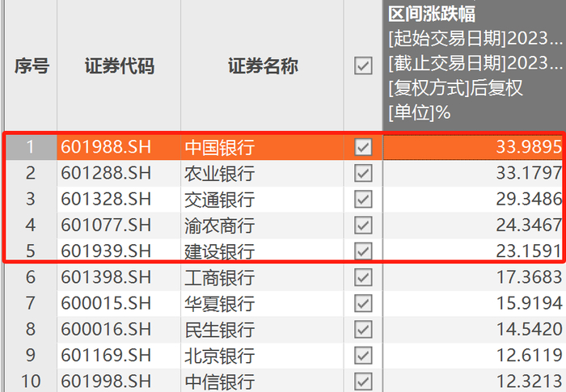The width and height of the screenshot is (566, 392).
Task: Click the name 华夏银行
Action: tap(219, 304)
